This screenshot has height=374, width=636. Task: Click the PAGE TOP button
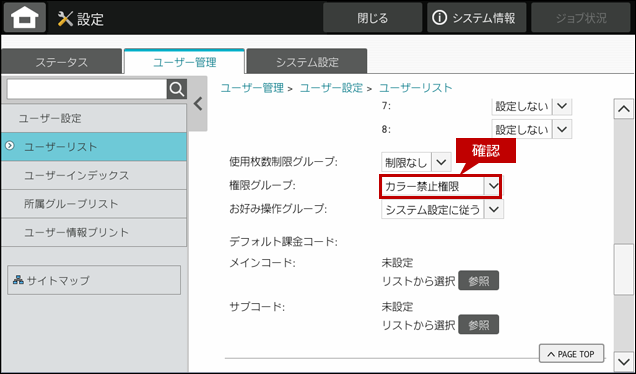(x=571, y=354)
